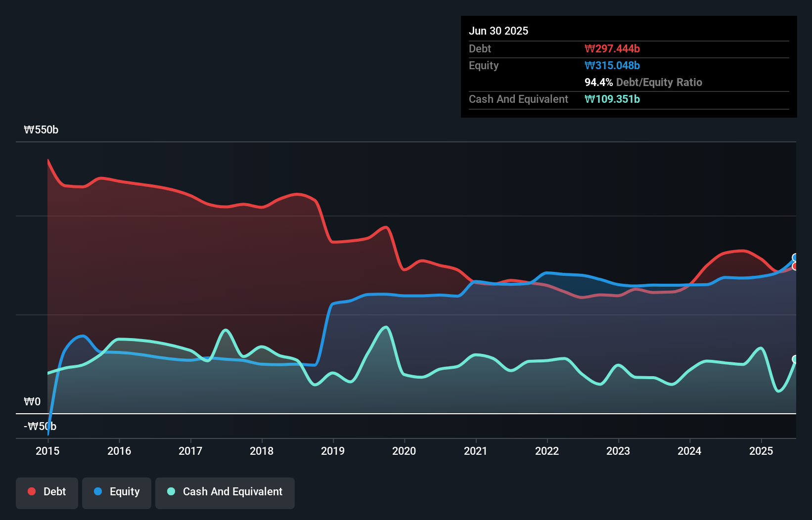Select the Equity endpoint marker on chart
The image size is (812, 520).
[x=795, y=257]
